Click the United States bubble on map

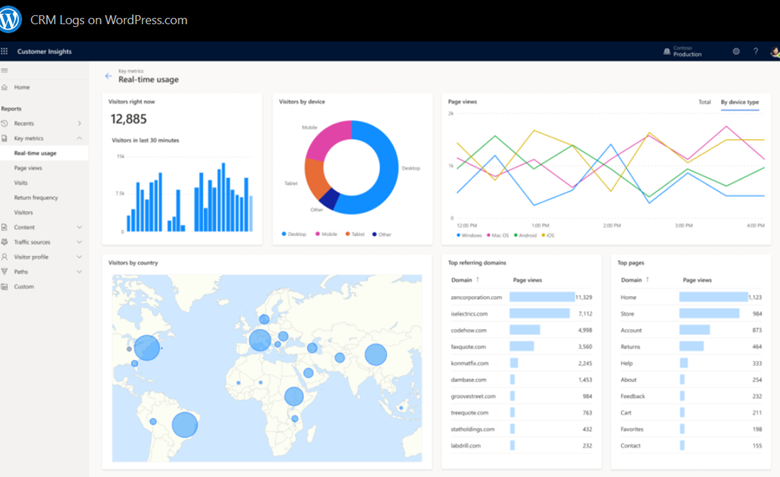click(x=147, y=348)
